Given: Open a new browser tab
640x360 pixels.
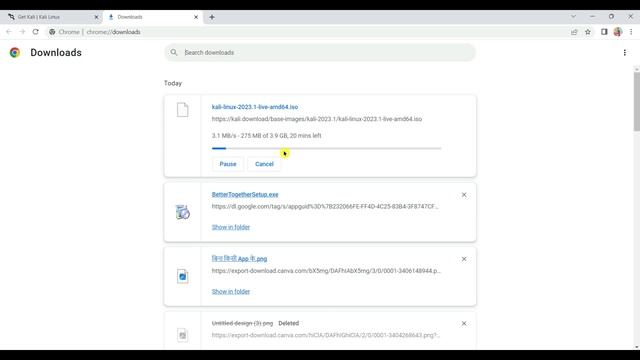Looking at the screenshot, I should tap(212, 17).
